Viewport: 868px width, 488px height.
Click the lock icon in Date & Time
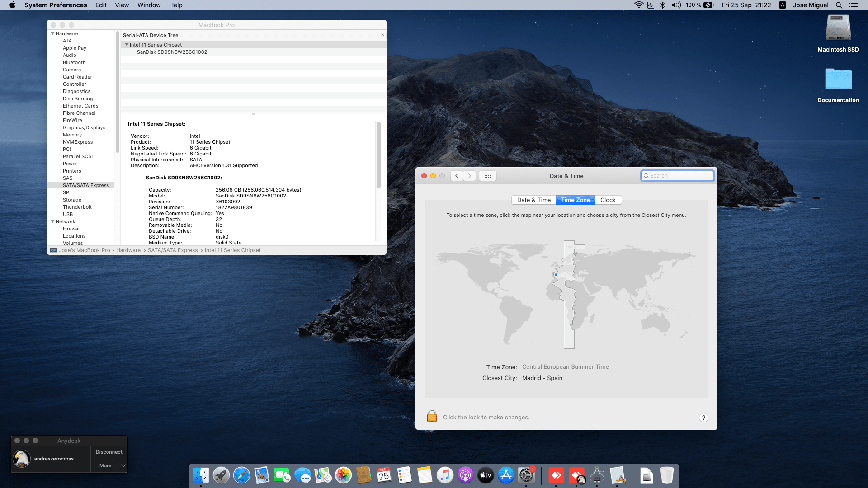pos(432,416)
